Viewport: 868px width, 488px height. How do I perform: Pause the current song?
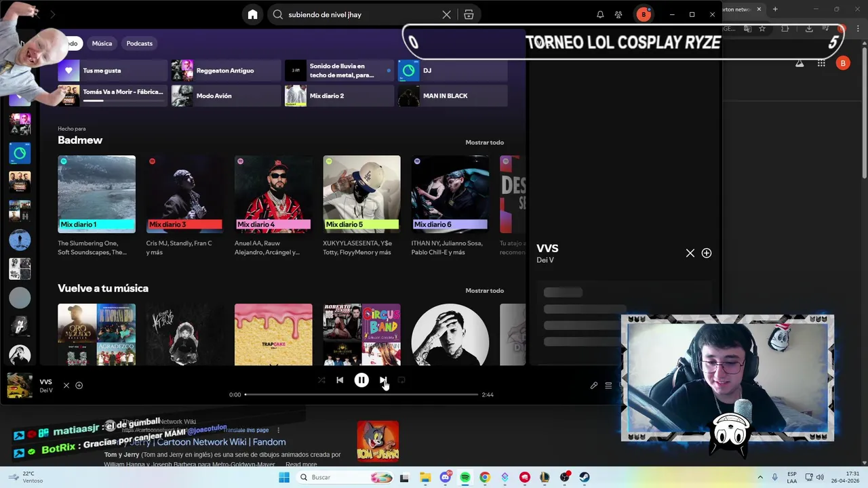pyautogui.click(x=361, y=380)
